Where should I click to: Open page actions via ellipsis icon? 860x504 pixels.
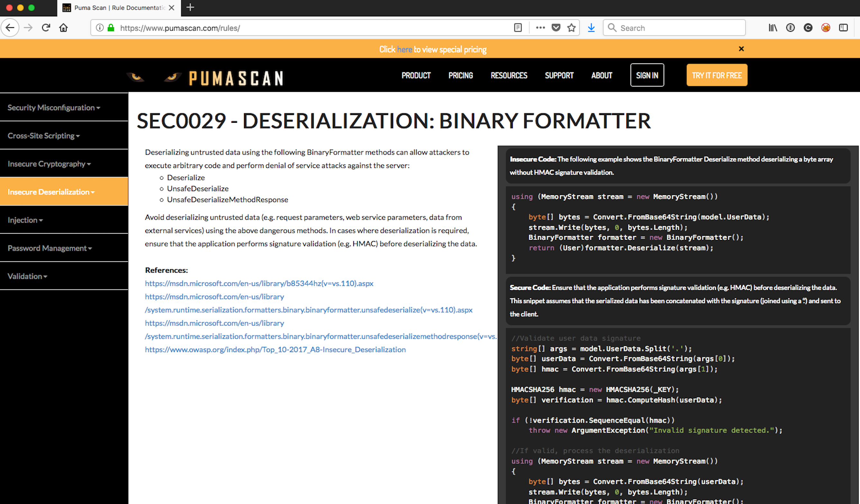pyautogui.click(x=540, y=28)
